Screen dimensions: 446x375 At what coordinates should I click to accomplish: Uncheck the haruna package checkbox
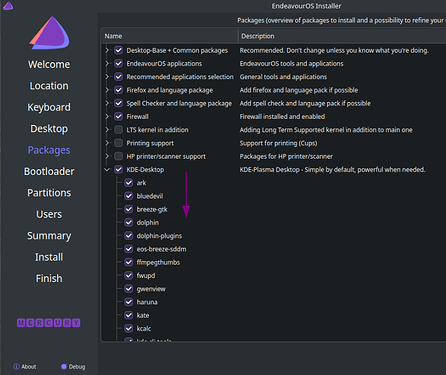pos(129,302)
